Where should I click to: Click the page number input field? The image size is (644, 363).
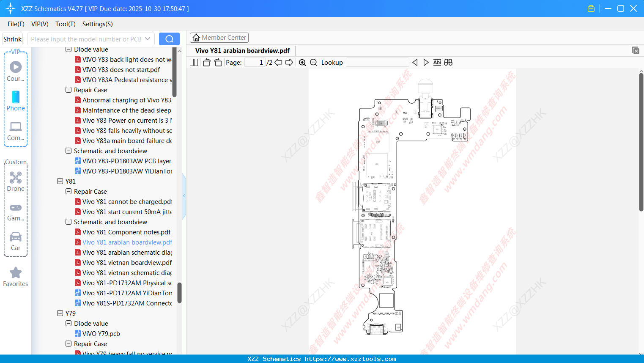pyautogui.click(x=255, y=63)
